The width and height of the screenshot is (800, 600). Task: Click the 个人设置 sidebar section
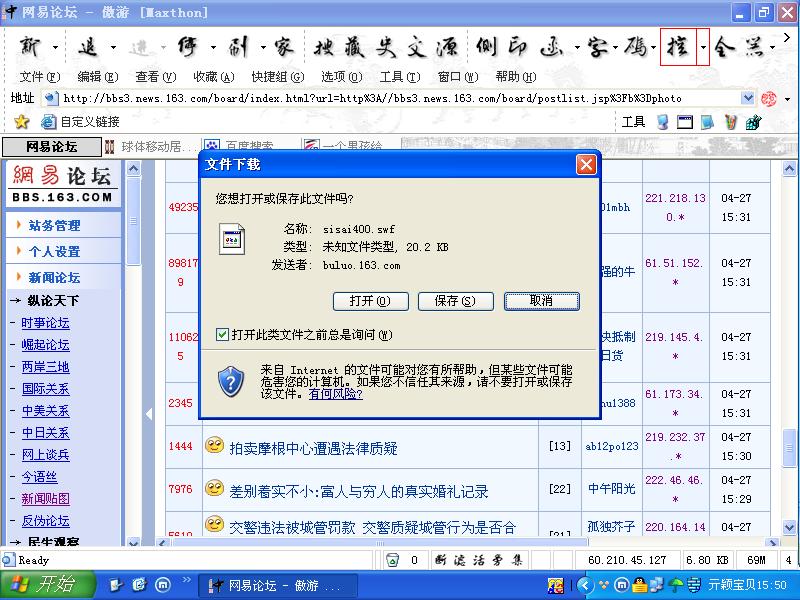[54, 252]
